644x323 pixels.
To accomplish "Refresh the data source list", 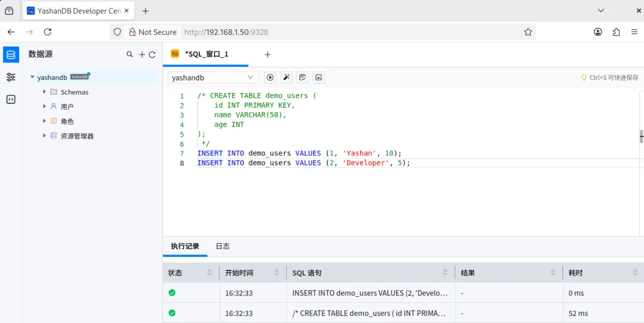I will click(x=152, y=55).
